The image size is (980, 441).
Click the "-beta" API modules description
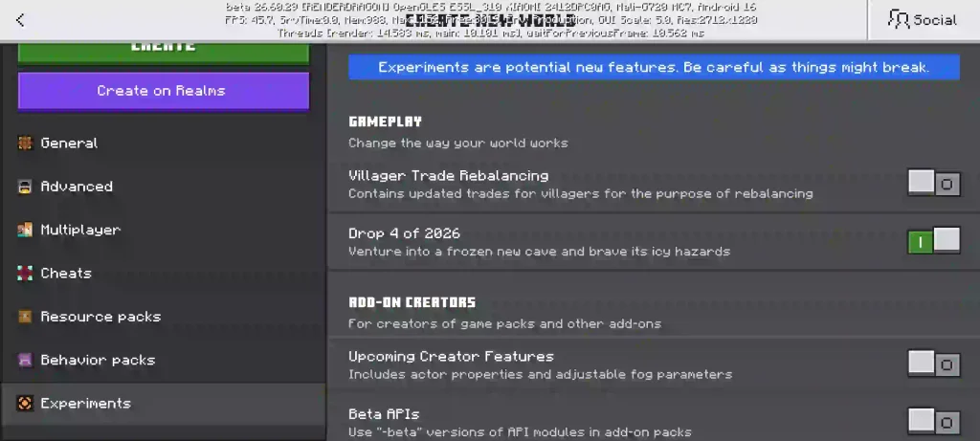coord(520,432)
